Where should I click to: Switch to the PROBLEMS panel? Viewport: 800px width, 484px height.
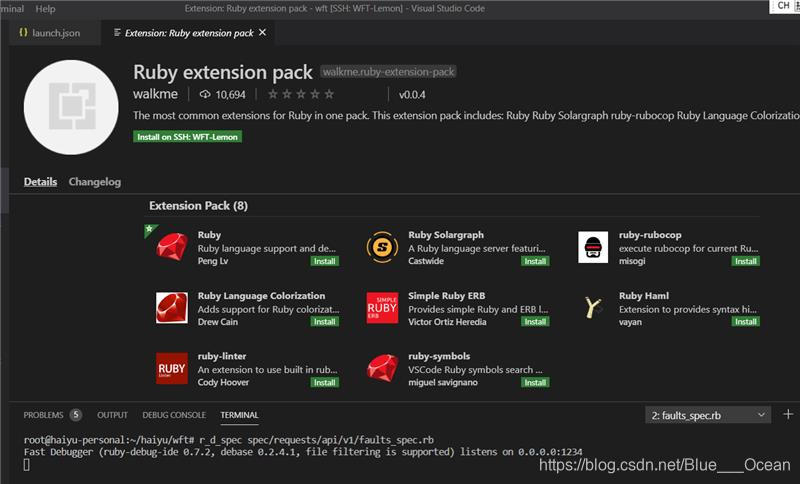[43, 415]
